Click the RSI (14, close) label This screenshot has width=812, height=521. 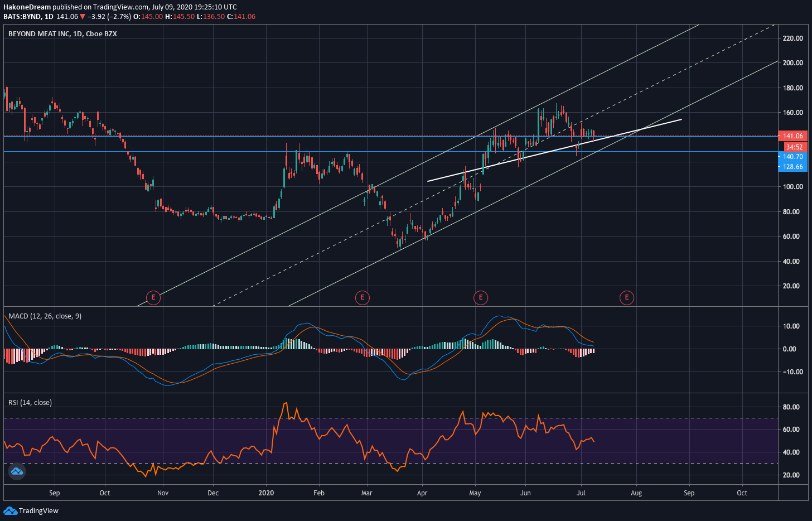tap(30, 403)
